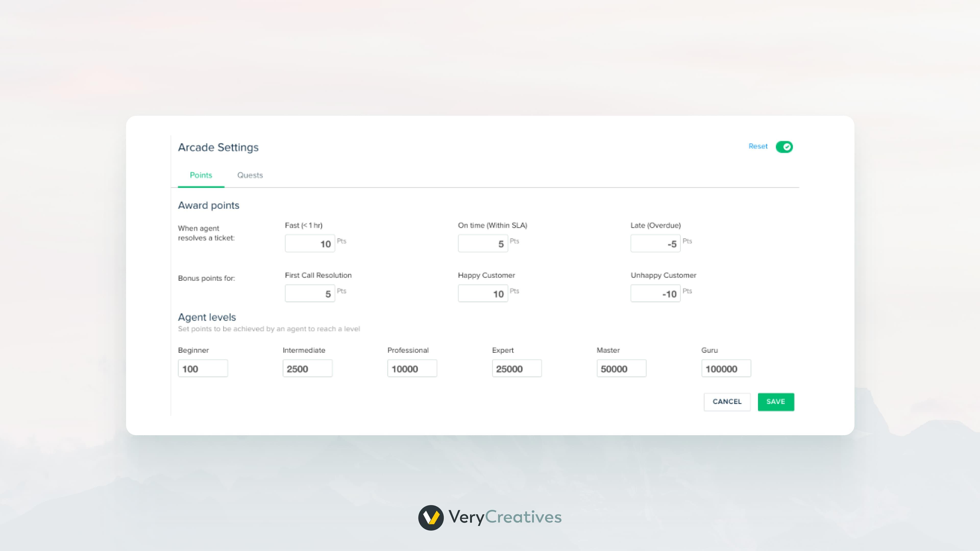
Task: Select the Happy Customer bonus points field
Action: [483, 293]
